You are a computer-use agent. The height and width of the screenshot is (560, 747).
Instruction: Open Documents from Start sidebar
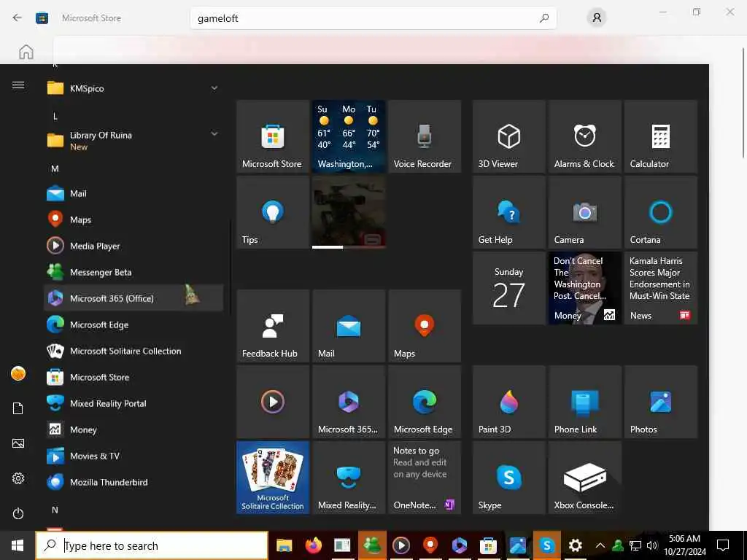coord(18,408)
